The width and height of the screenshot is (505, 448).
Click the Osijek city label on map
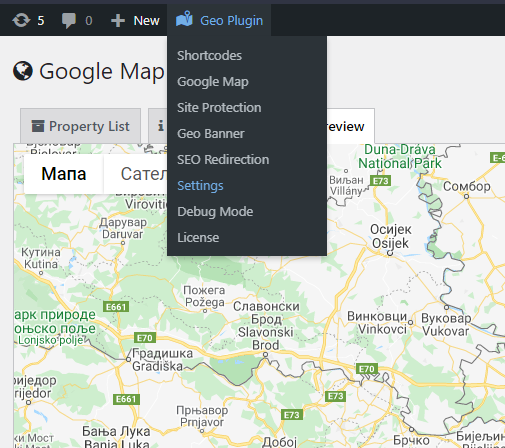click(x=390, y=236)
